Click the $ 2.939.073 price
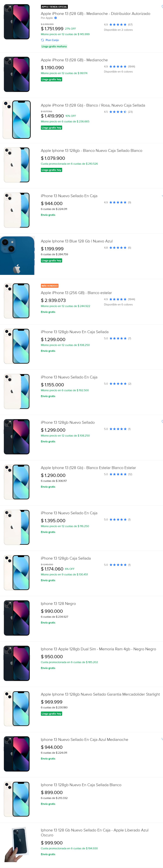The width and height of the screenshot is (163, 868). click(x=53, y=300)
